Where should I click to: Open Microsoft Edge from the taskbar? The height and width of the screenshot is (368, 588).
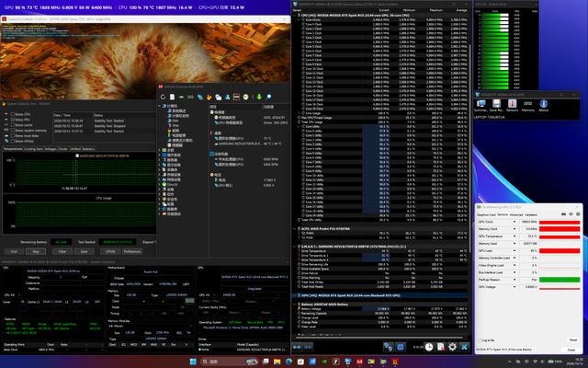(288, 362)
